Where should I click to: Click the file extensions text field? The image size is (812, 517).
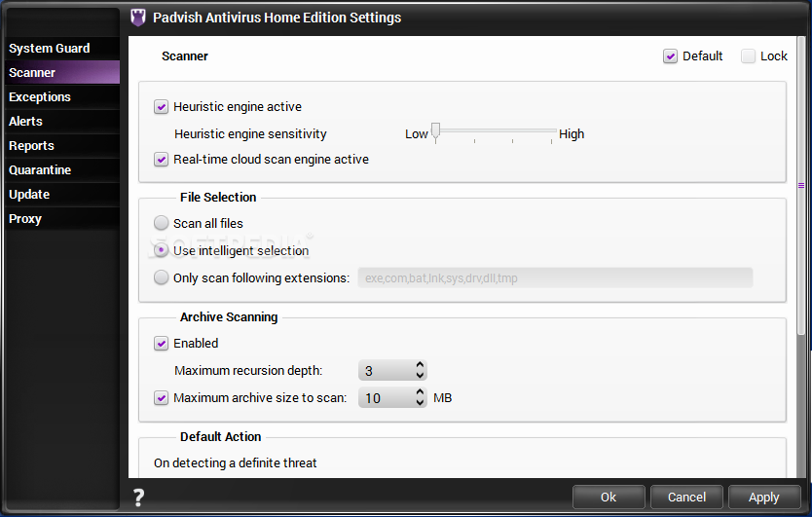click(x=555, y=277)
